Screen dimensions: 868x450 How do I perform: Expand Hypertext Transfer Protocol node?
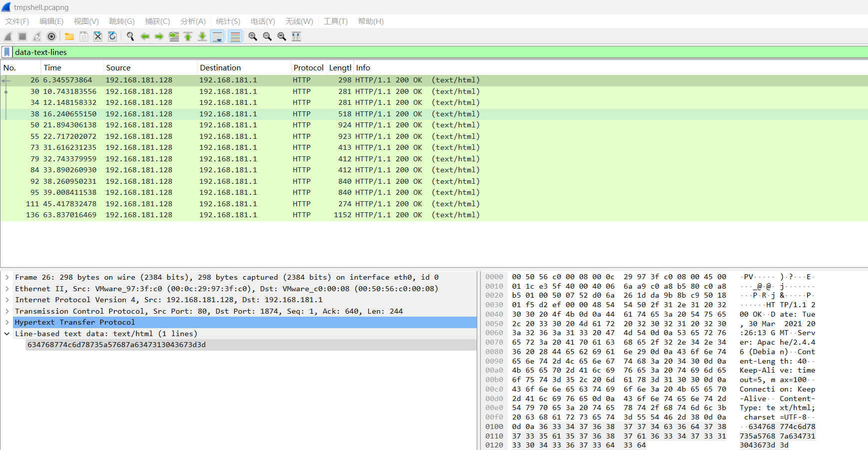click(7, 322)
